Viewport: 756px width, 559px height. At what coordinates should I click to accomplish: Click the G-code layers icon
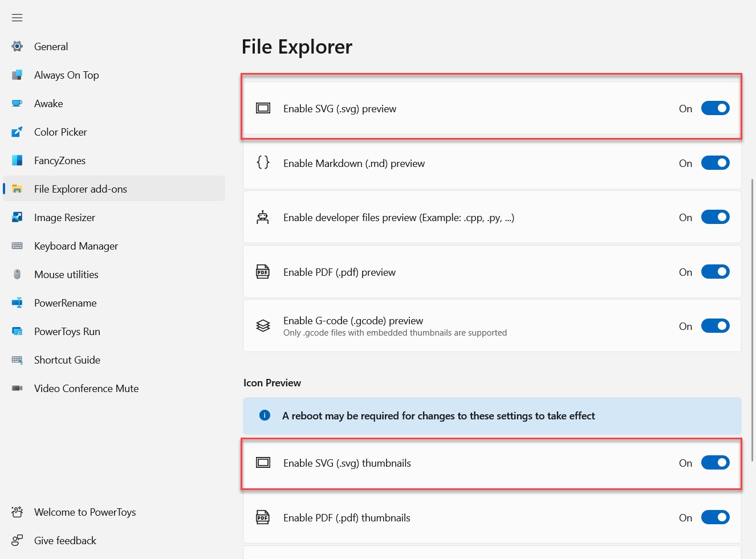[263, 326]
